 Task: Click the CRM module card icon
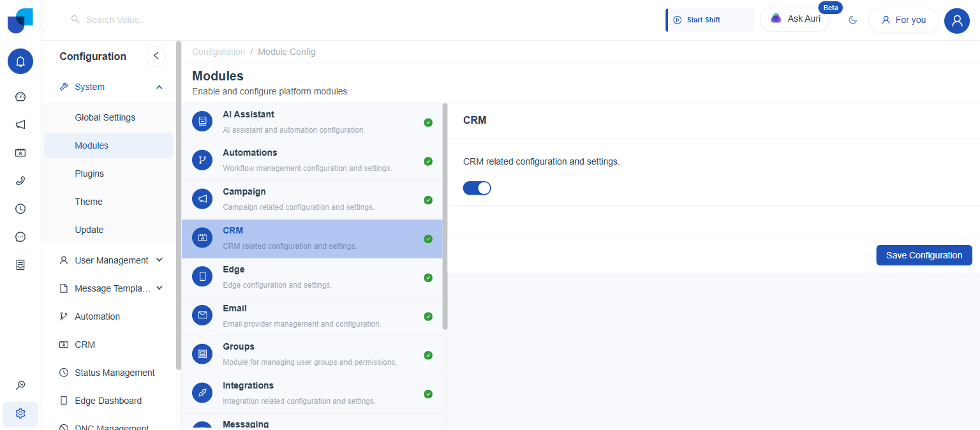click(x=202, y=238)
